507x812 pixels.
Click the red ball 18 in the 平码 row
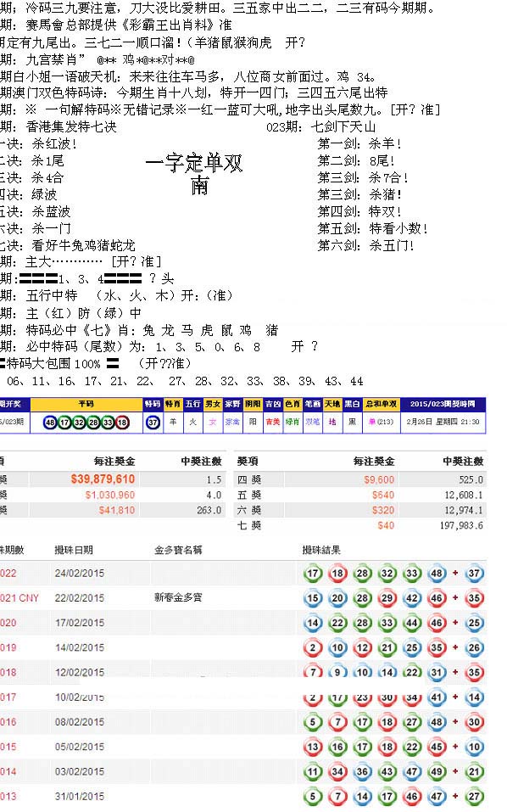click(122, 422)
